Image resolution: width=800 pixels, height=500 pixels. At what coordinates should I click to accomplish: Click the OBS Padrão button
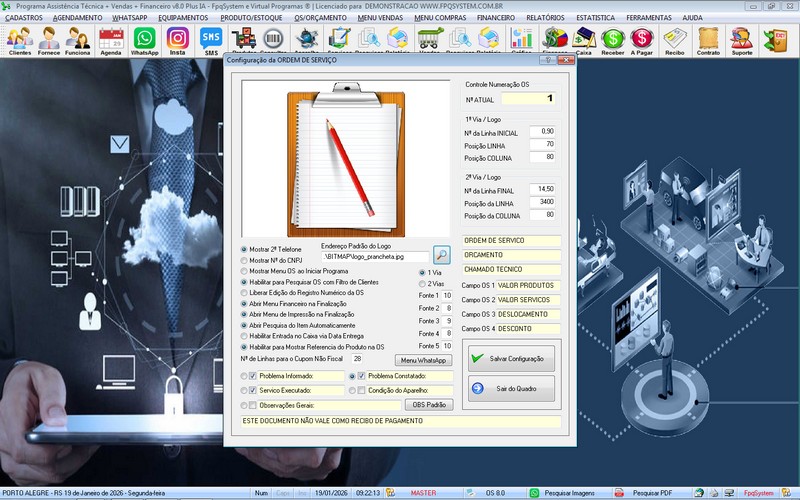[x=429, y=405]
